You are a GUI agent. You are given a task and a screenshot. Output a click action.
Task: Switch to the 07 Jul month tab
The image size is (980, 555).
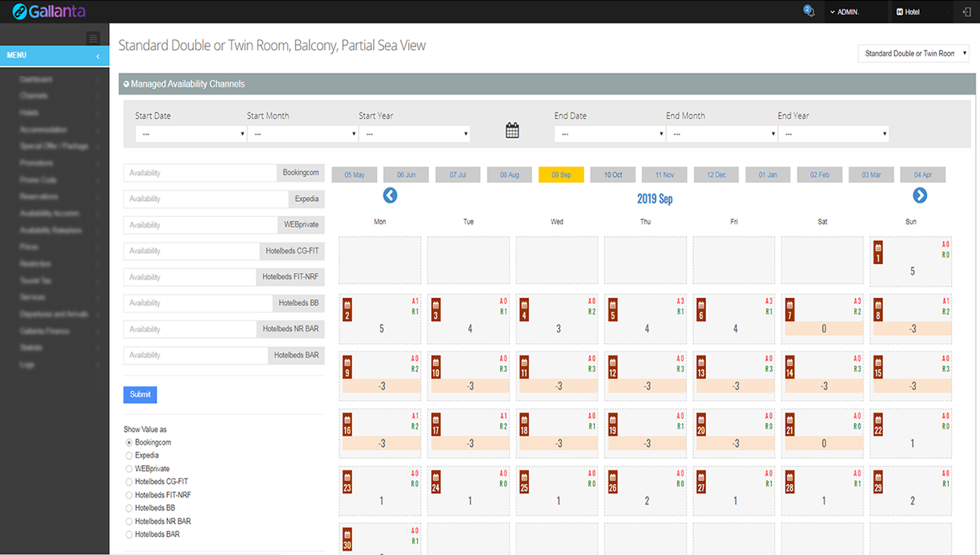pos(458,175)
